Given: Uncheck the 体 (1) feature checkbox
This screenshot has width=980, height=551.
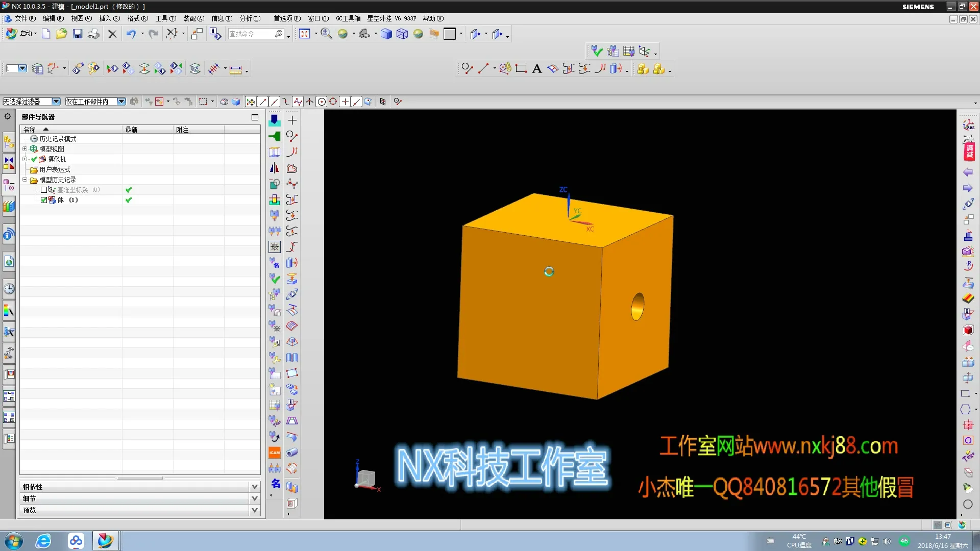Looking at the screenshot, I should click(x=44, y=200).
